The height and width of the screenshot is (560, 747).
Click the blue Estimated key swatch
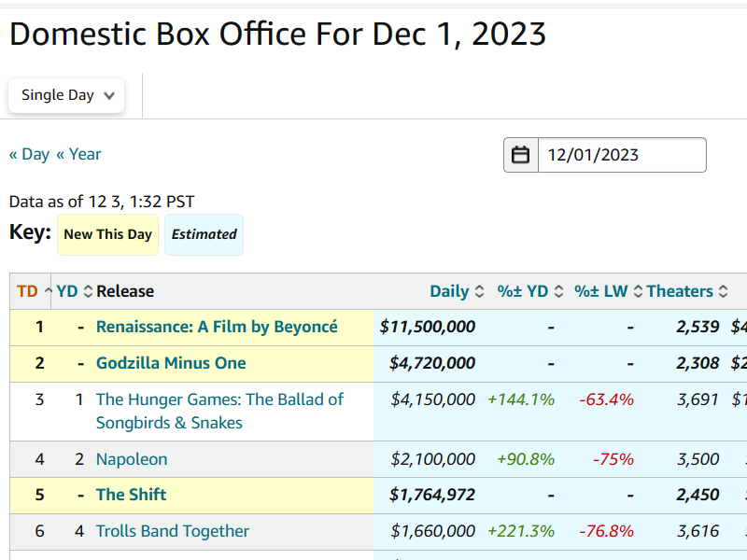[x=204, y=234]
